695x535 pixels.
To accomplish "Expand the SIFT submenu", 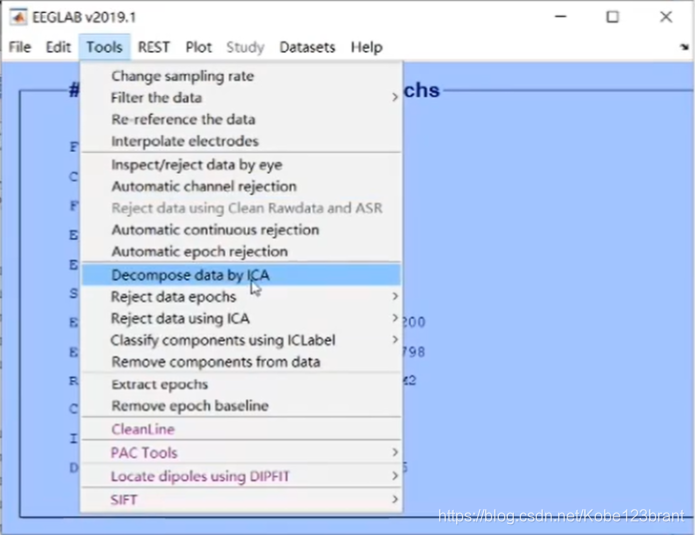I will tap(242, 500).
